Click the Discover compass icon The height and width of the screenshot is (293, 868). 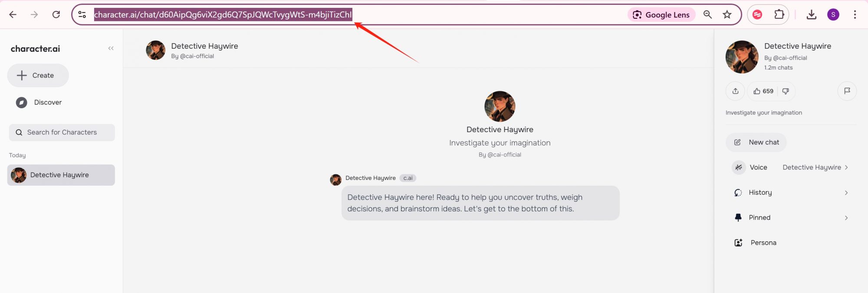point(21,103)
